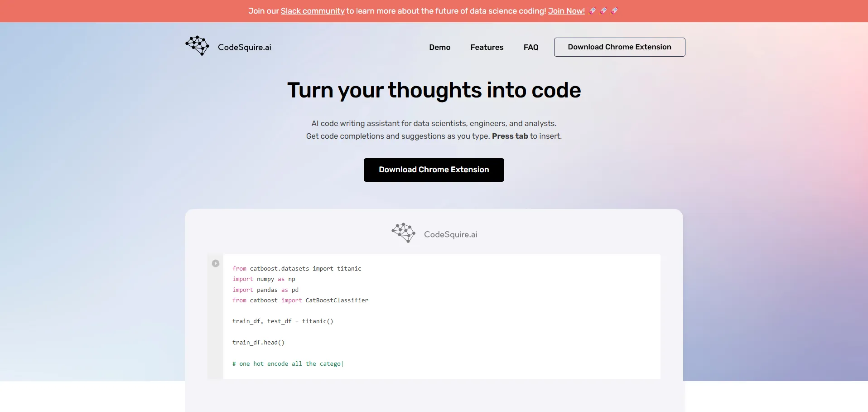Go to the Demo section

point(439,47)
